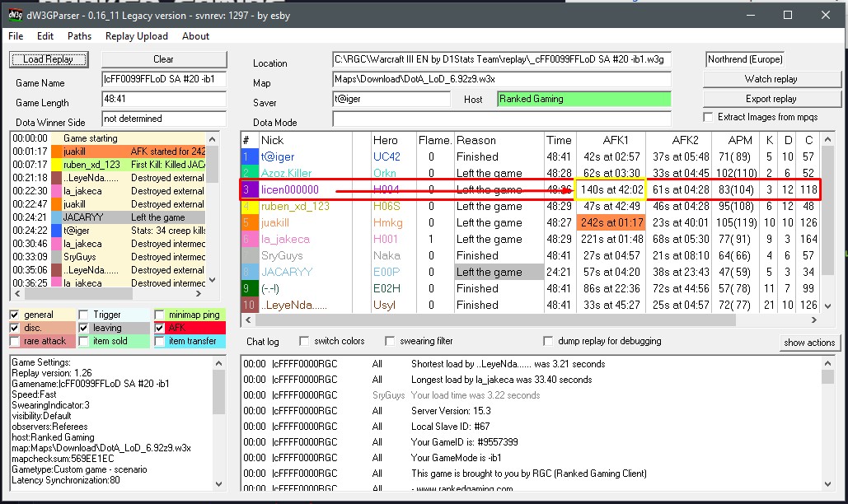Screen dimensions: 848x504
Task: Select the 00:24:21 JACARYY Left the game event
Action: pos(108,217)
